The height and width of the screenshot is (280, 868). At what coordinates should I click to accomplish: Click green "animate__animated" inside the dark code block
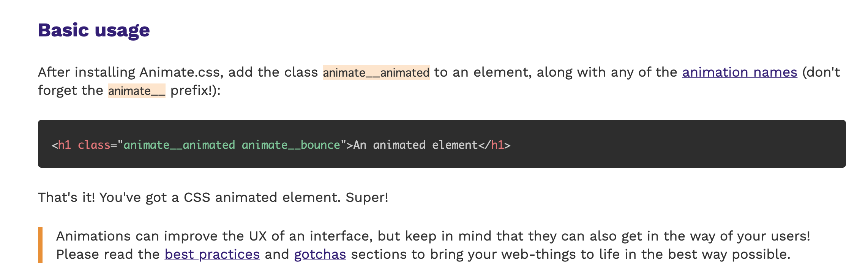(x=179, y=145)
